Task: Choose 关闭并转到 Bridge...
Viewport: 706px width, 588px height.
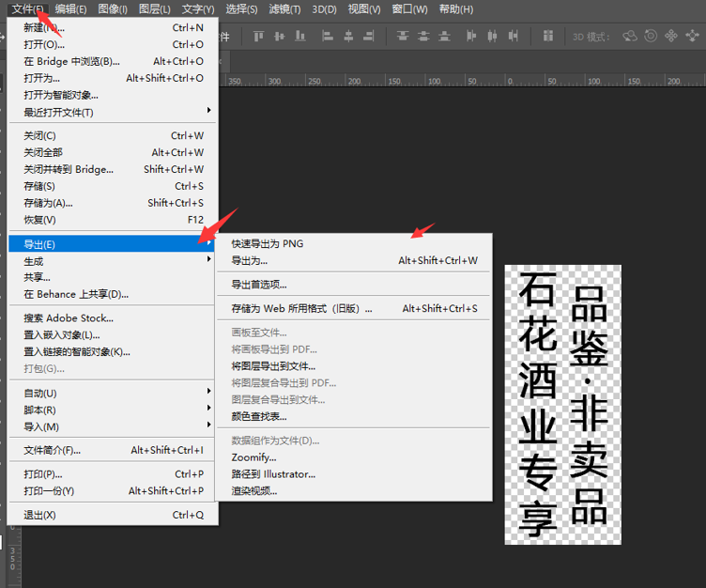Action: (x=113, y=169)
